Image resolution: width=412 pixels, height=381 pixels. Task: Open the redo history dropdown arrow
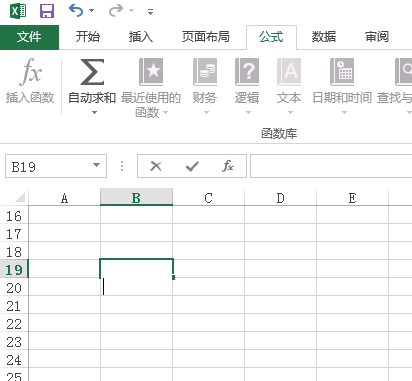(x=132, y=11)
